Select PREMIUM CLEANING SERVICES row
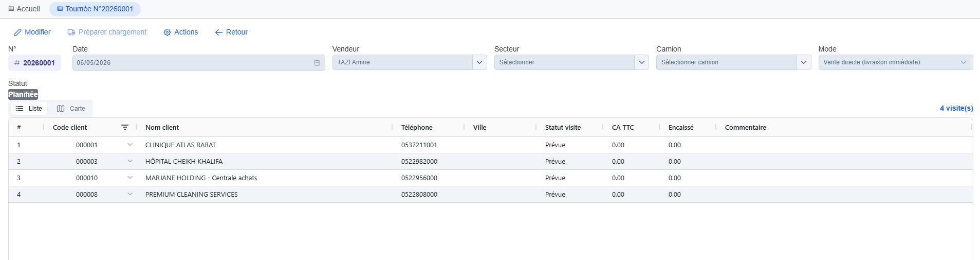This screenshot has height=260, width=980. pos(490,195)
